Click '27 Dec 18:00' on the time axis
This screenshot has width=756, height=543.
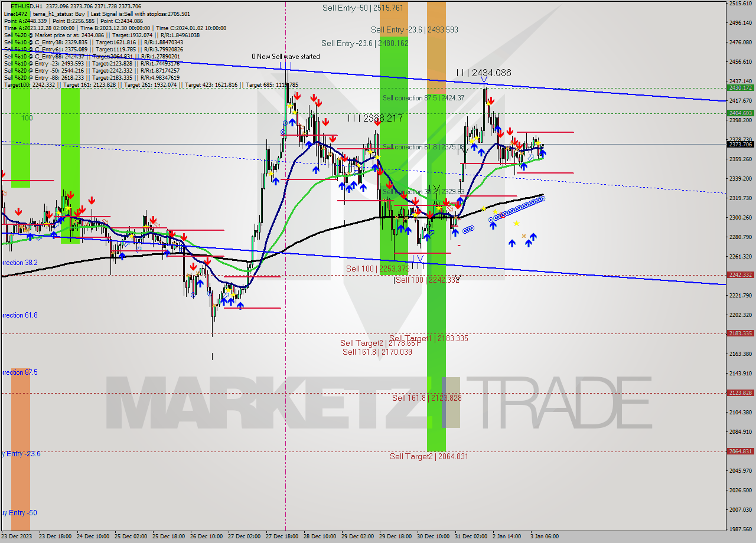point(283,537)
